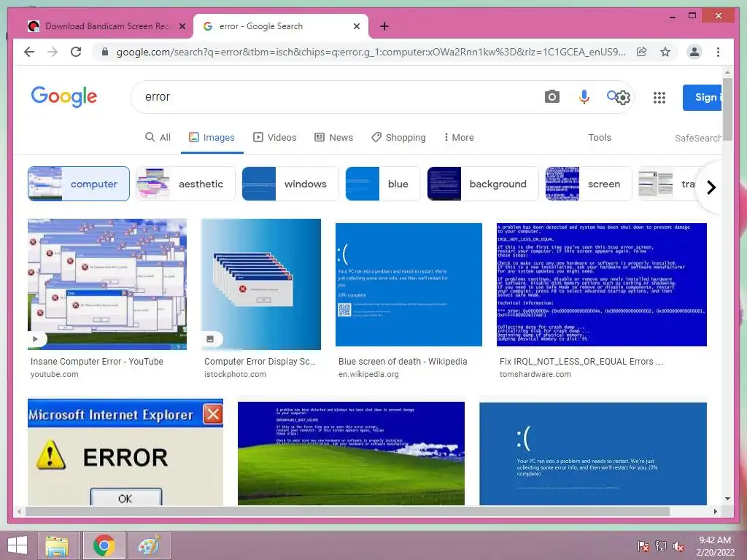Close the Bandicam tab with its X

click(x=182, y=26)
